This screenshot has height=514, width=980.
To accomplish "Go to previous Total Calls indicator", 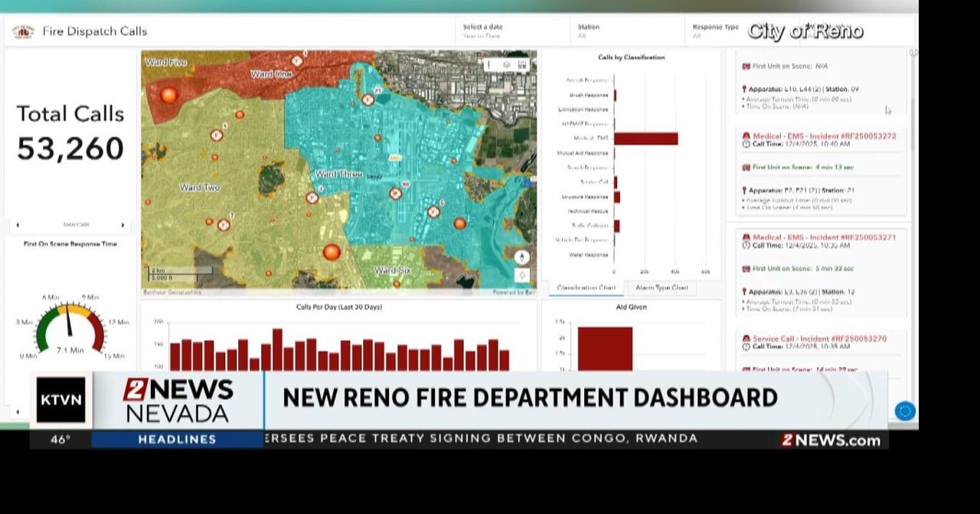I will click(x=18, y=225).
